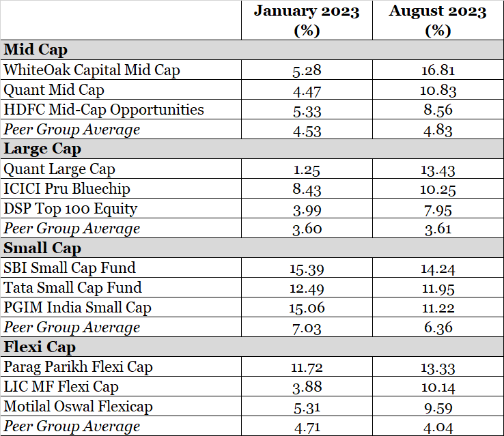504x436 pixels.
Task: Click the 16.81 August value cell
Action: [438, 70]
